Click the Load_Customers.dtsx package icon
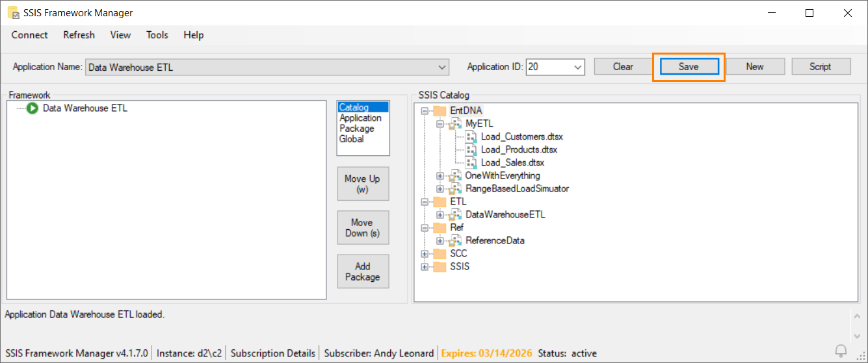The width and height of the screenshot is (868, 363). coord(471,136)
